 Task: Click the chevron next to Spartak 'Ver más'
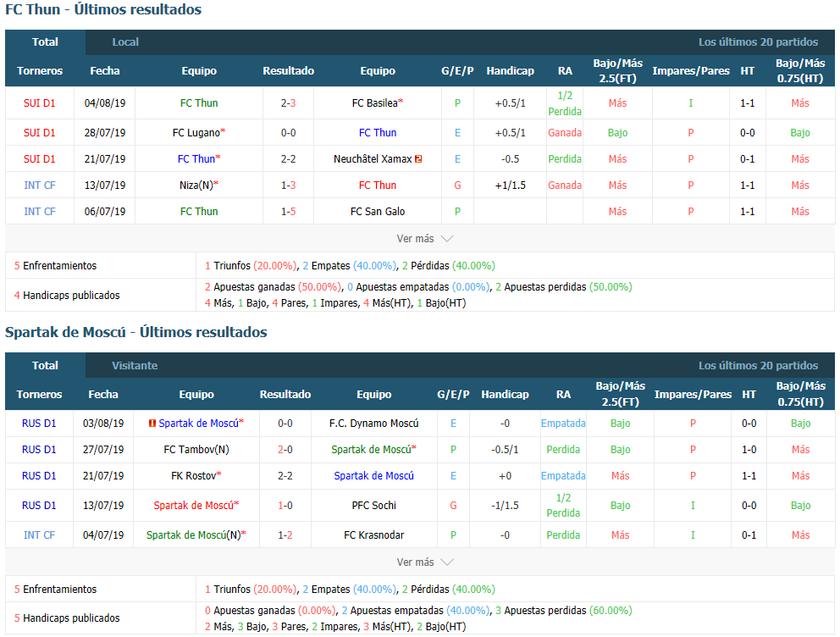click(x=447, y=562)
